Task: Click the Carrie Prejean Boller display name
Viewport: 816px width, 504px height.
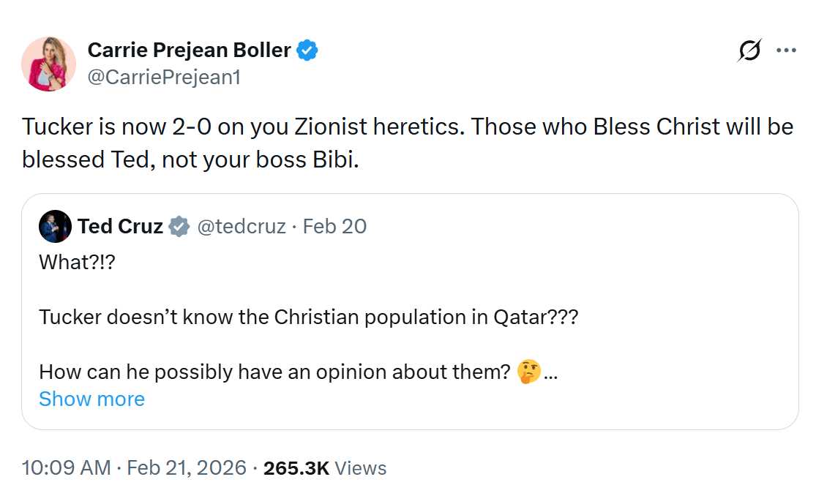Action: [190, 50]
